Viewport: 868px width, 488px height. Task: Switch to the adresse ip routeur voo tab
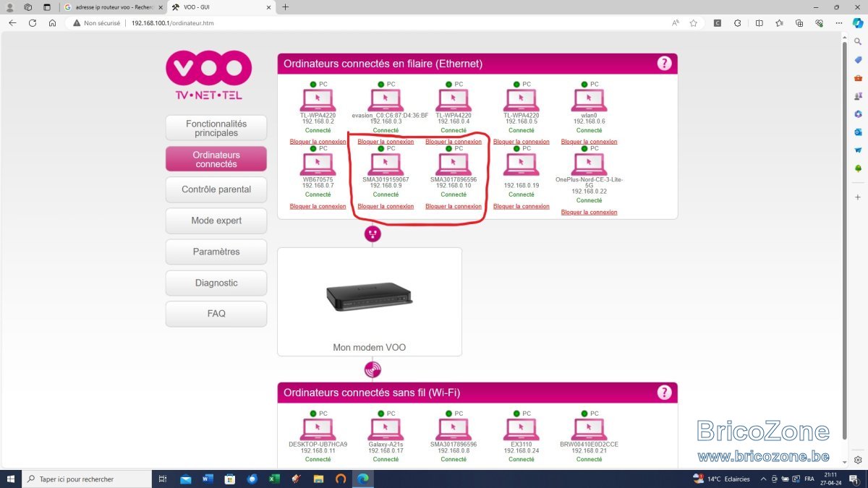click(x=112, y=7)
